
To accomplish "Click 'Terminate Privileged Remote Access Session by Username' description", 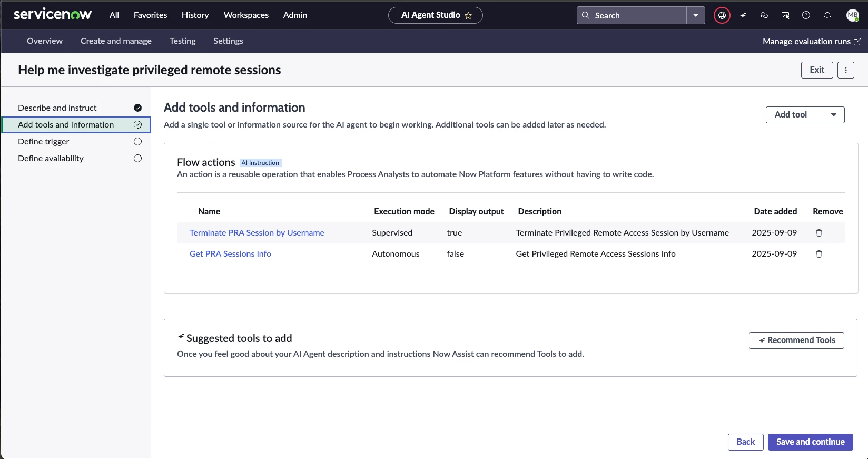I will 623,233.
